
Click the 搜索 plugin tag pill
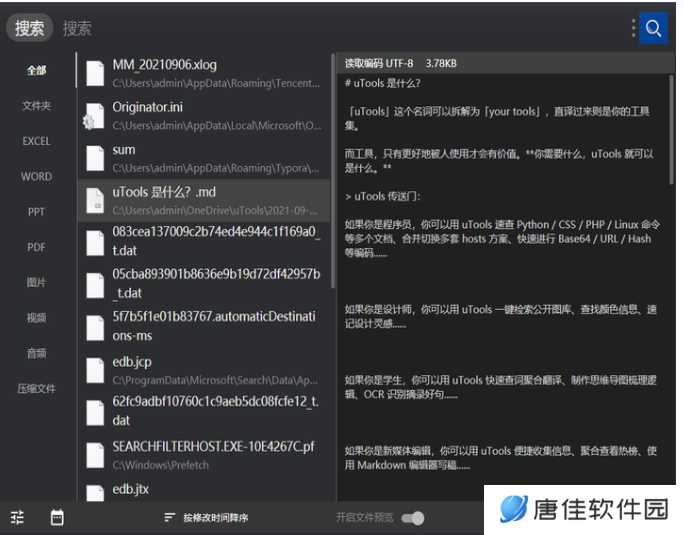click(29, 28)
